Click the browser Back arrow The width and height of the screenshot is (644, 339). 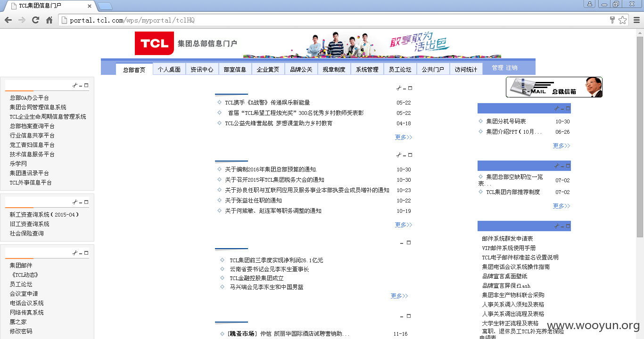coord(8,20)
